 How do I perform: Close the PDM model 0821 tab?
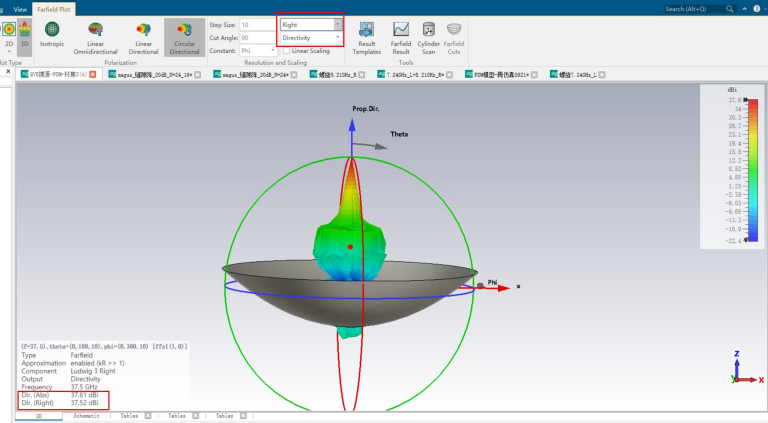pos(534,74)
